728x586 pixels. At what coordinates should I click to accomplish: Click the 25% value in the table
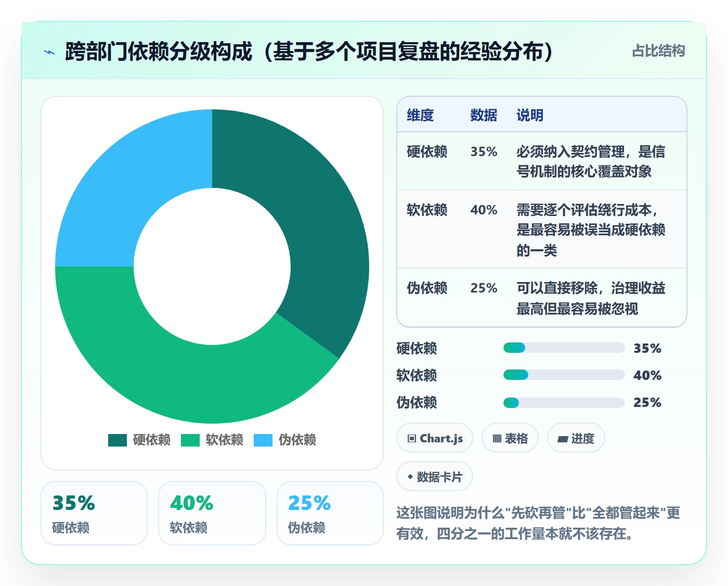click(x=484, y=288)
